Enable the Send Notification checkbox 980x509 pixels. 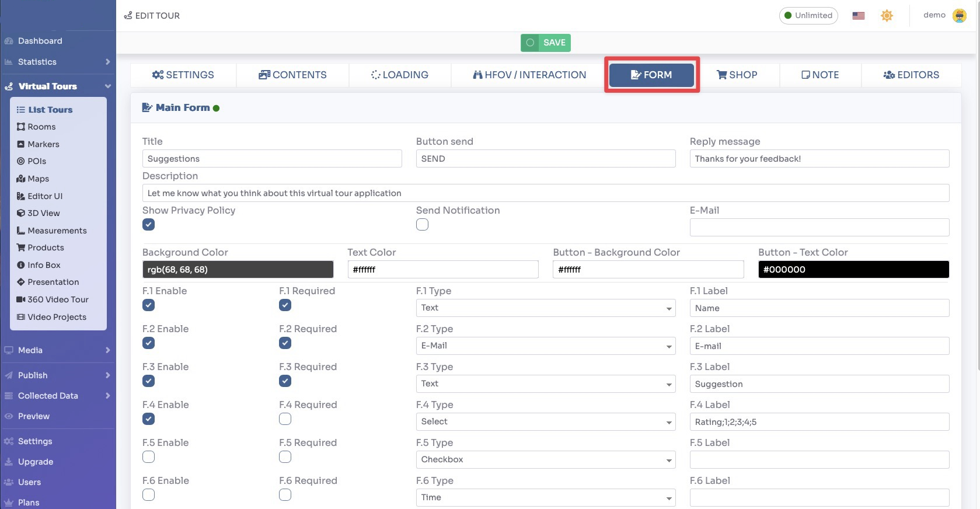pyautogui.click(x=422, y=225)
